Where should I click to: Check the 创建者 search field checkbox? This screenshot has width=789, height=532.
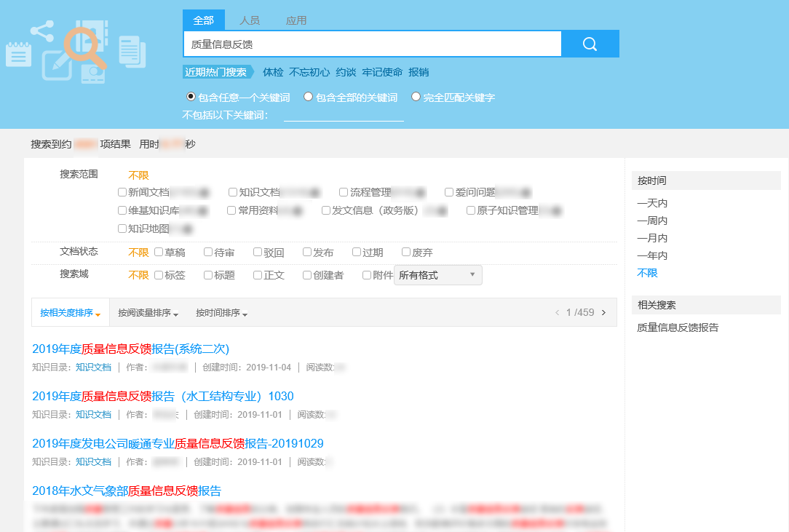tap(307, 275)
